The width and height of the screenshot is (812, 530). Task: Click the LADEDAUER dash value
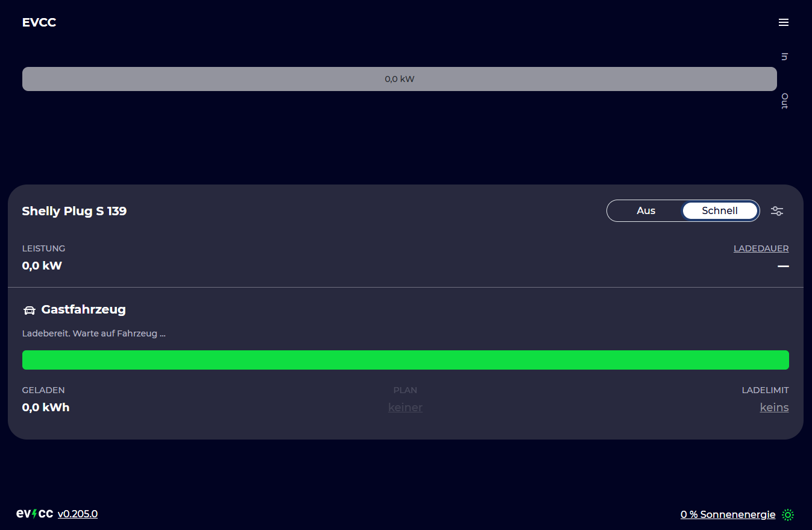point(783,266)
